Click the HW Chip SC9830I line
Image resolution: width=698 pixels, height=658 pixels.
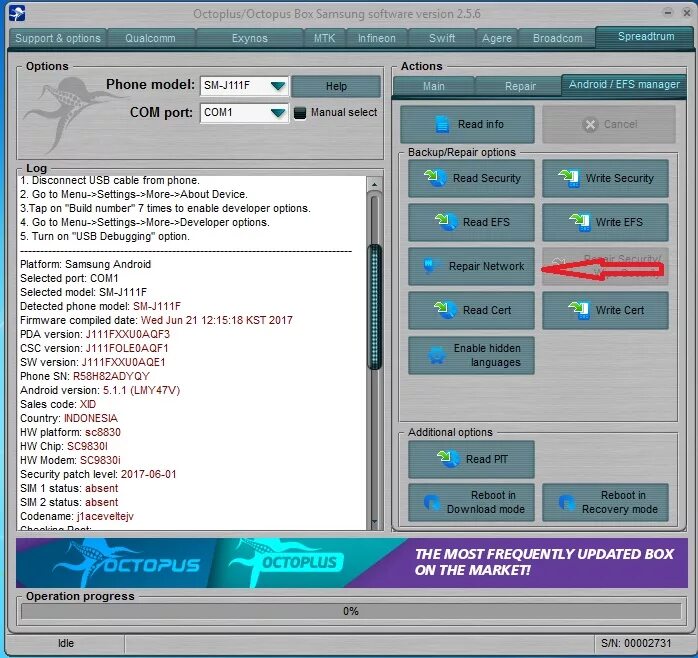pyautogui.click(x=64, y=446)
